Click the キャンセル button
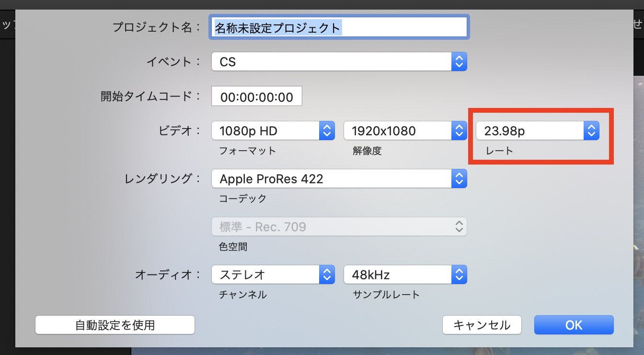Viewport: 644px width, 355px height. [x=482, y=325]
